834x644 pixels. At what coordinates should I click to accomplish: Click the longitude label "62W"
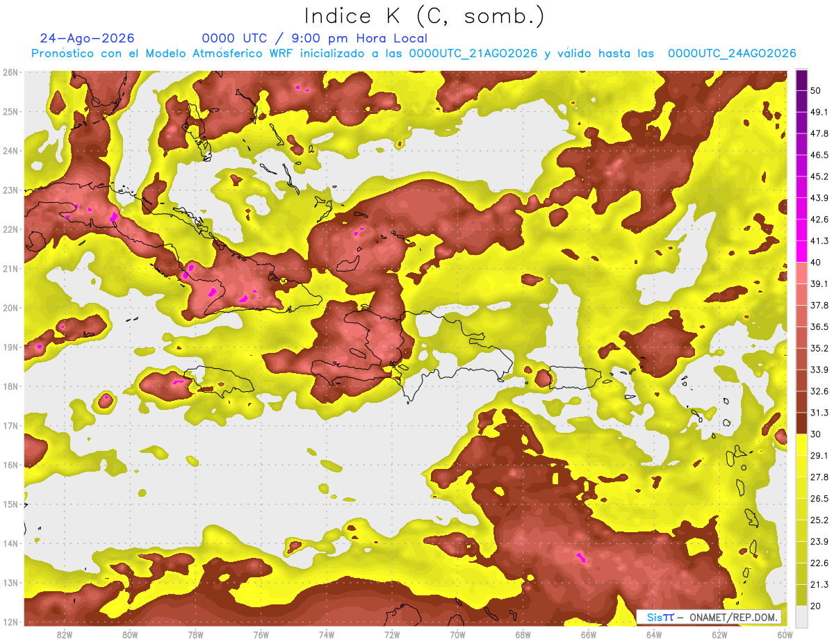(x=719, y=634)
